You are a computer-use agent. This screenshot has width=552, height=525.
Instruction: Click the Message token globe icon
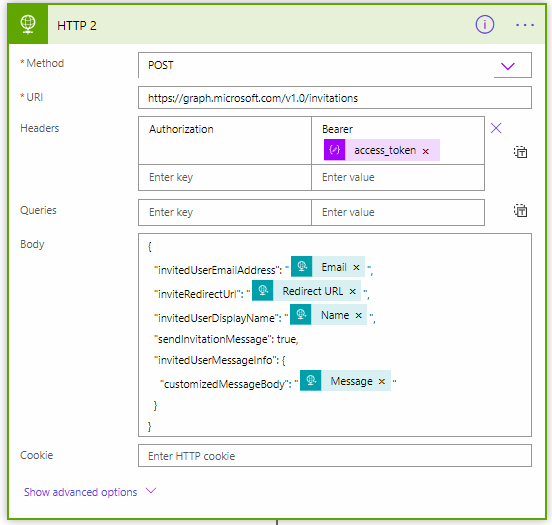pyautogui.click(x=310, y=381)
